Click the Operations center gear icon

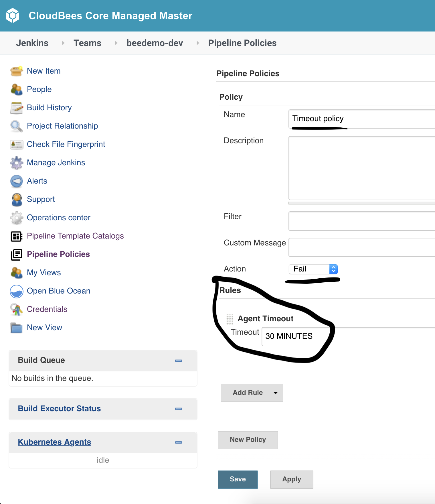[16, 218]
